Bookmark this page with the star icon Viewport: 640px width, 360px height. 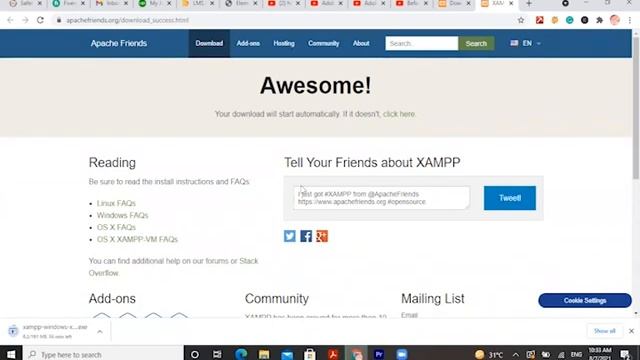(521, 20)
